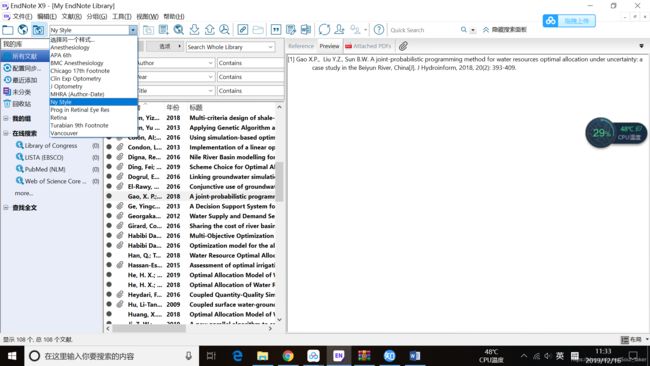Click the Quick Search magnifier icon
This screenshot has width=650, height=366.
click(464, 30)
